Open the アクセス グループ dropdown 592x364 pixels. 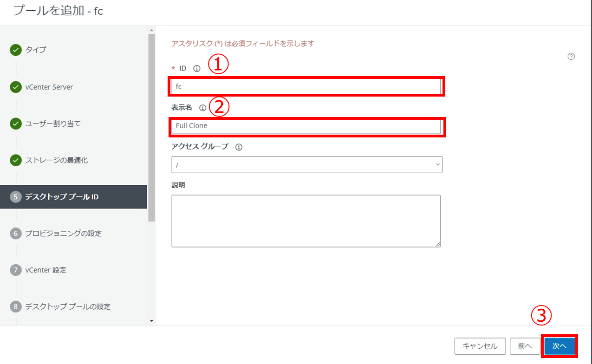[x=306, y=165]
